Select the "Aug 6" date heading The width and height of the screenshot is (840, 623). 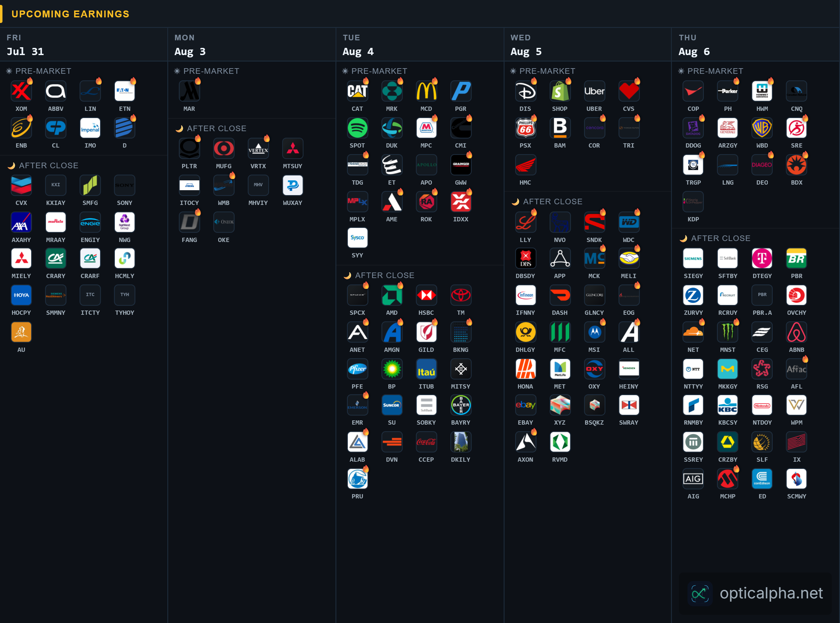[694, 51]
